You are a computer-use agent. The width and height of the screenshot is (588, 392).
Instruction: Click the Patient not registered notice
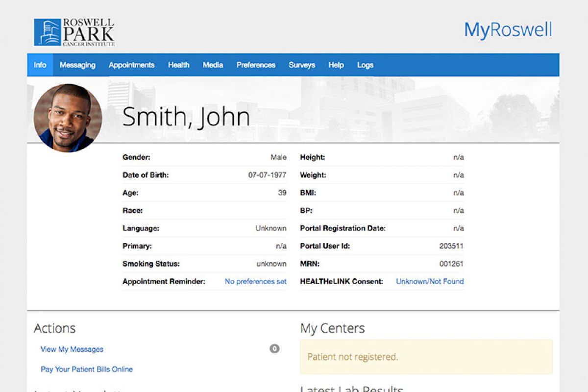(426, 357)
